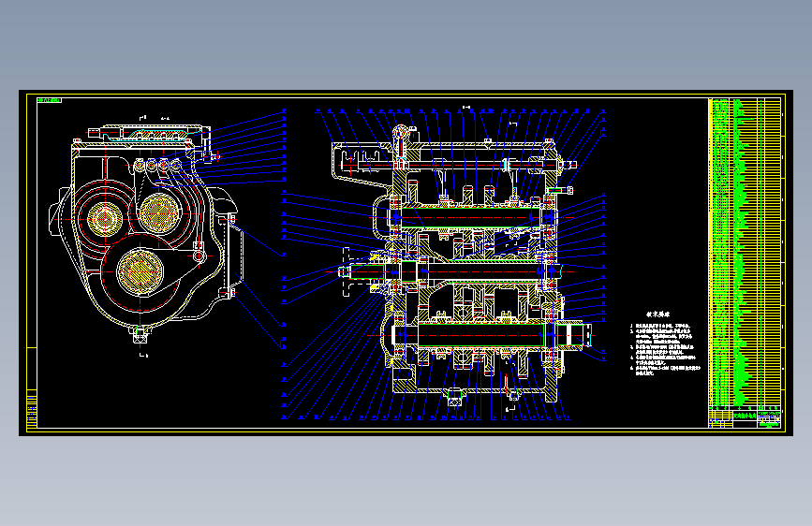Select the green parts list table

click(745, 252)
